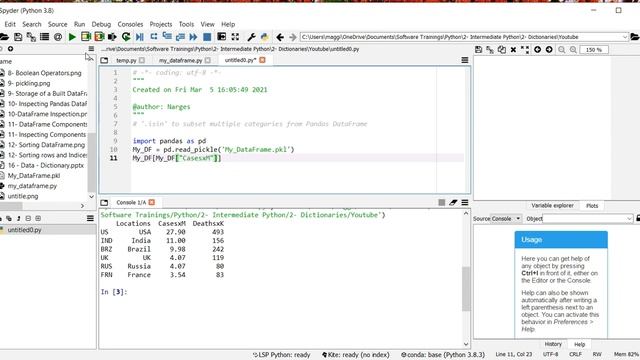Switch to History tab
This screenshot has width=640, height=360.
pyautogui.click(x=553, y=344)
